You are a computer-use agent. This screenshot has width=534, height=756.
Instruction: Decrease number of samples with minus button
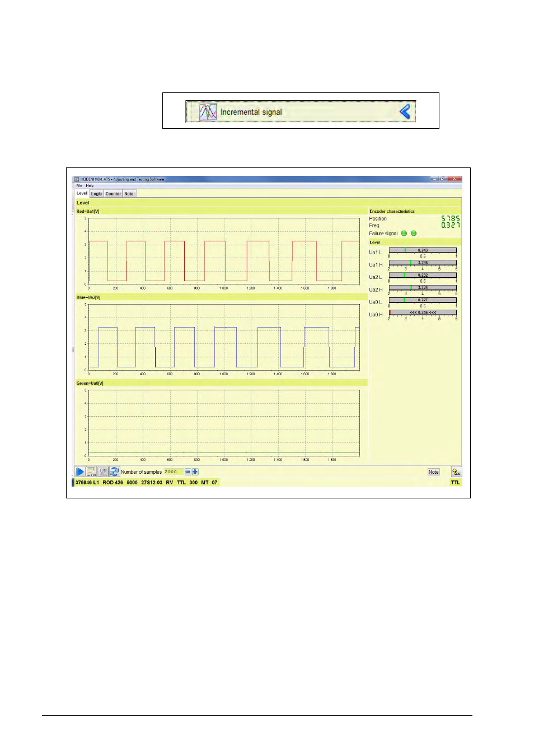188,472
